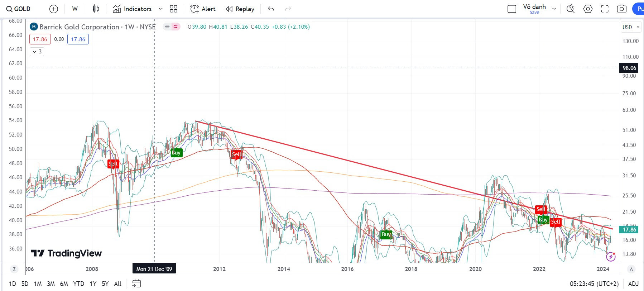Open the candlestick chart style menu
The image size is (644, 291).
pyautogui.click(x=96, y=9)
